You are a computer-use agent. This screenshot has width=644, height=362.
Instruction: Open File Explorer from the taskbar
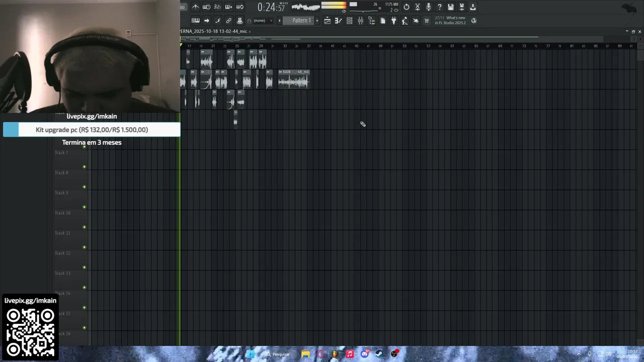click(x=305, y=354)
